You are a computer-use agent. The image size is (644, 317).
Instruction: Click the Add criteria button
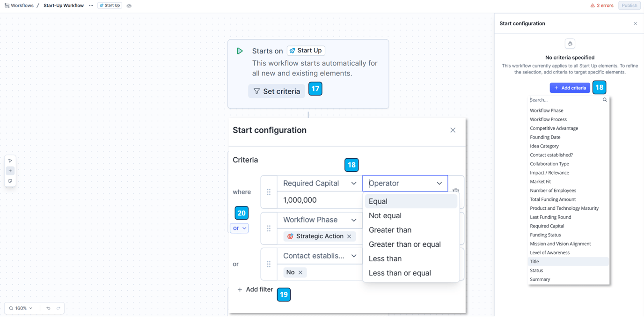[x=570, y=88]
